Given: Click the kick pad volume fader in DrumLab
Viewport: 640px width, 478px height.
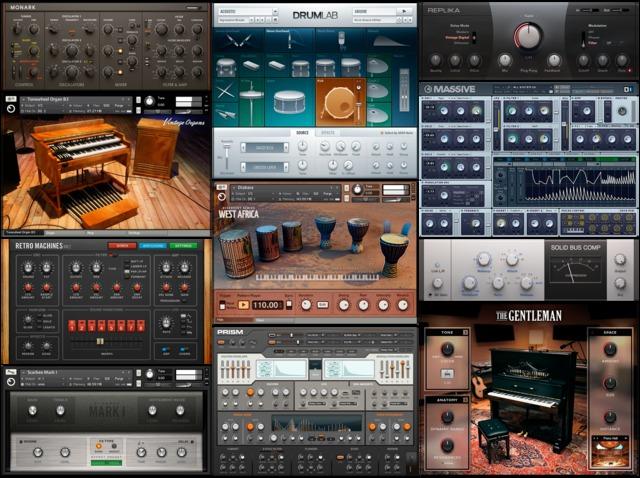Looking at the screenshot, I should [358, 102].
